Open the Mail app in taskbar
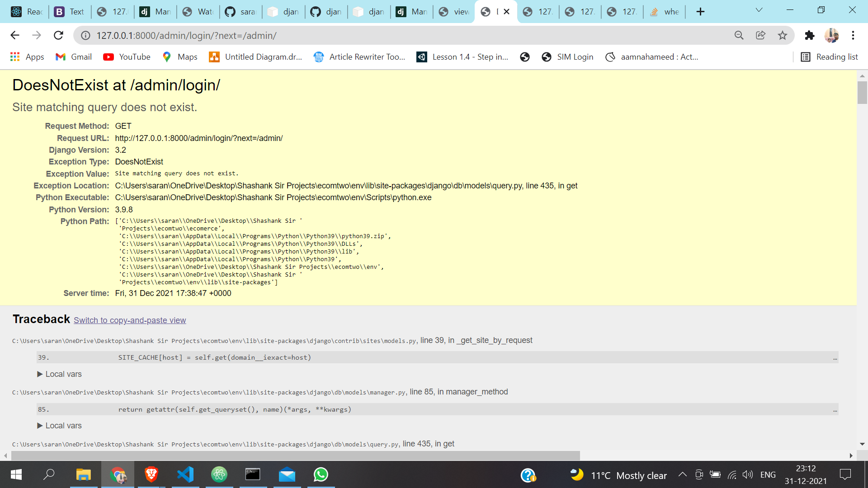The image size is (868, 488). point(287,474)
